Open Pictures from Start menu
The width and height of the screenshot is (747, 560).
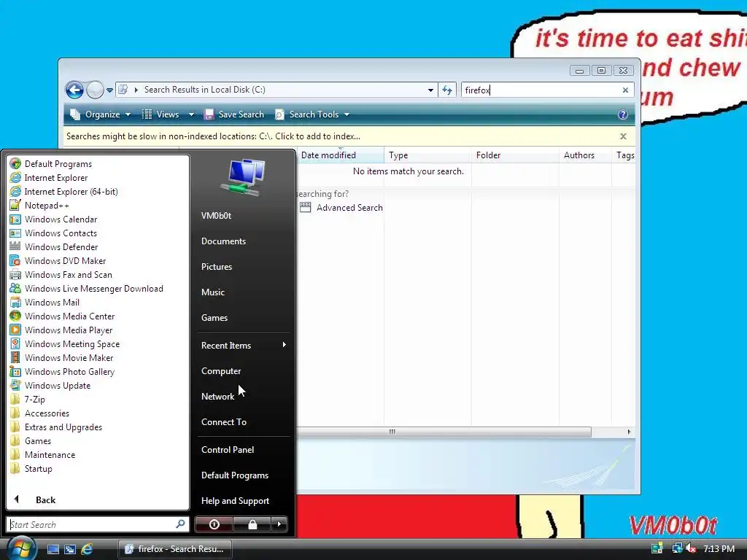point(216,267)
